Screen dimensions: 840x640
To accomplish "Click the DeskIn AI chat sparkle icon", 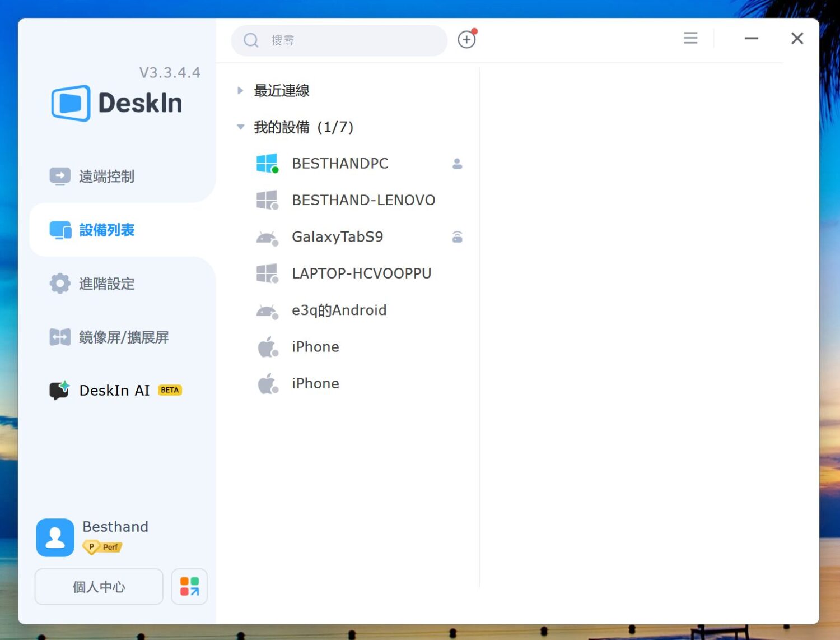I will [59, 390].
